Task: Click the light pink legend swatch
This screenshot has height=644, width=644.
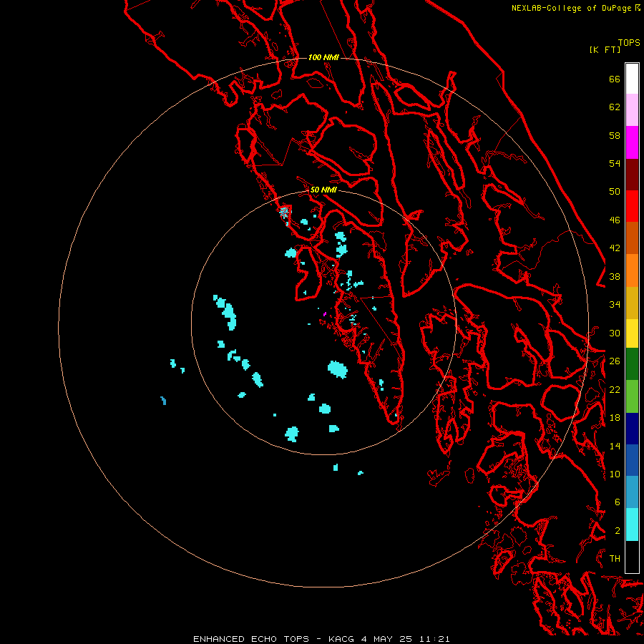Action: (x=632, y=110)
